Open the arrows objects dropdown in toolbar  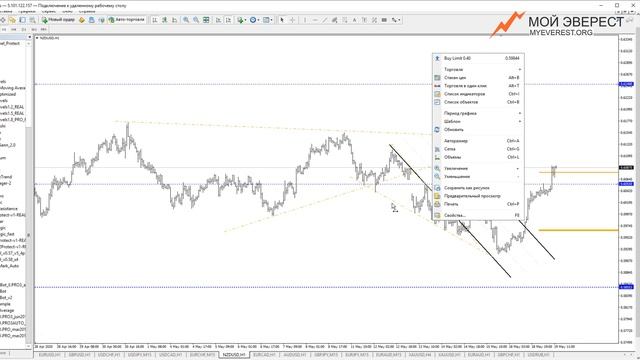(x=396, y=20)
